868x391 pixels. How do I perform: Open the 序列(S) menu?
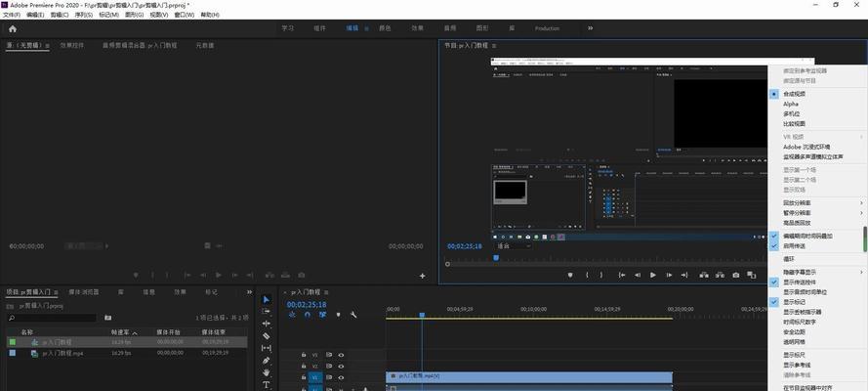(84, 15)
